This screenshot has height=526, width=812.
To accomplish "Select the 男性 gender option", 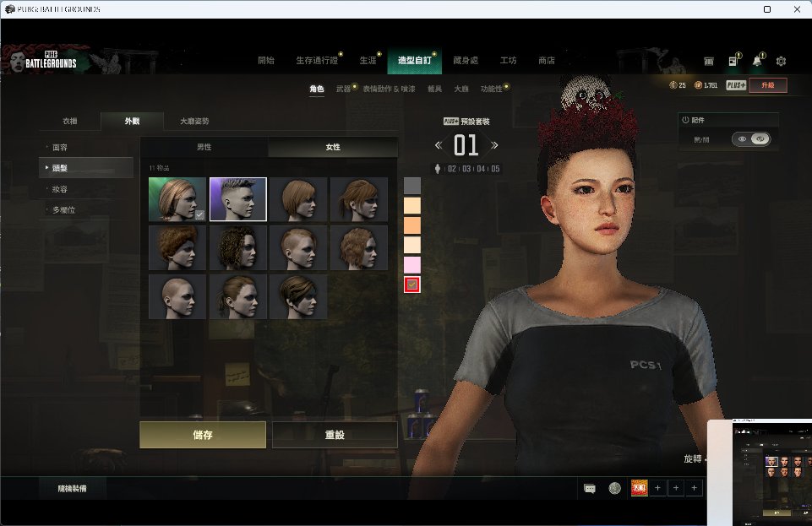I will pos(204,147).
